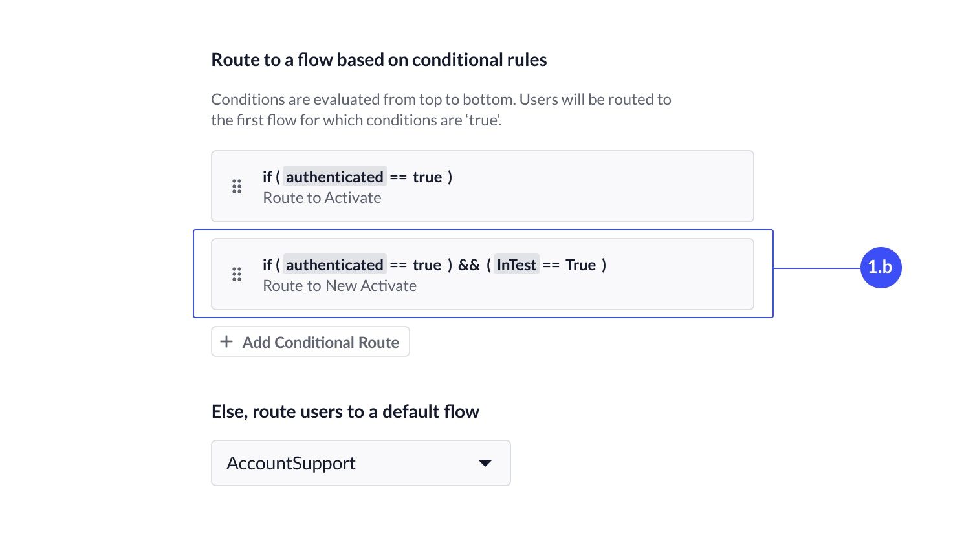Click 'Else, route users to a default flow' heading
The width and height of the screenshot is (964, 560).
(x=345, y=412)
